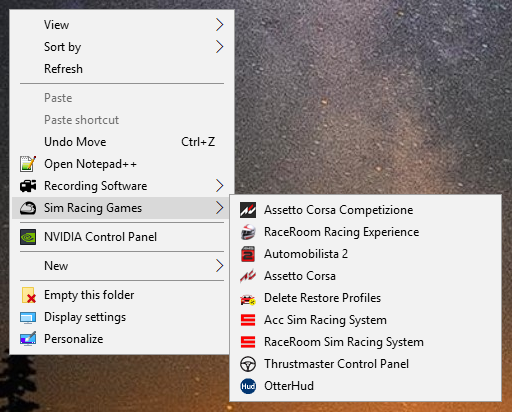This screenshot has height=412, width=512.
Task: Click the Acc Sim Racing System icon
Action: 248,320
